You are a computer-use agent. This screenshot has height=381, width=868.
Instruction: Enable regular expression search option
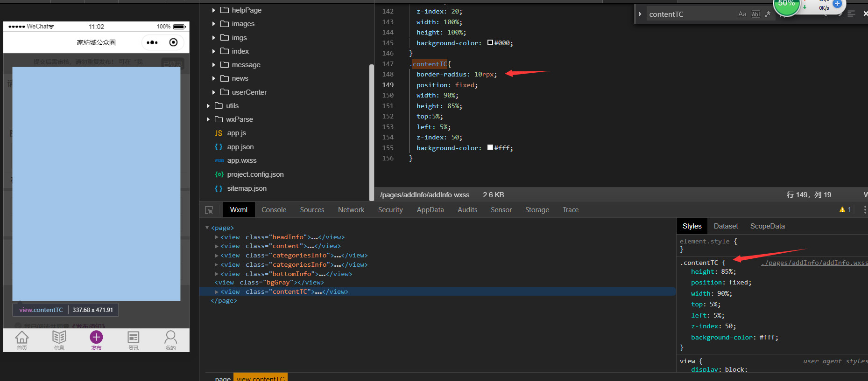tap(768, 14)
